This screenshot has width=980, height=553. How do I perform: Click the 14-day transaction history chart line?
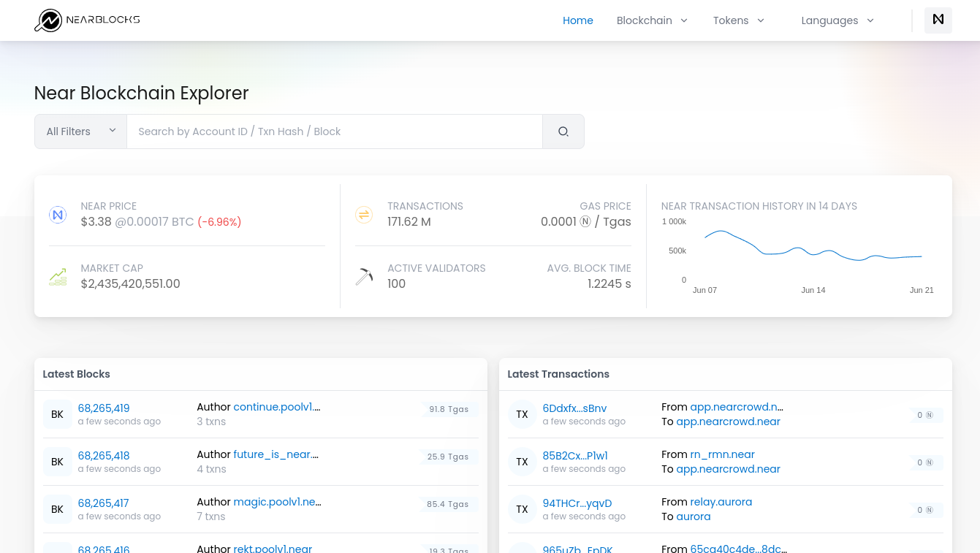point(797,248)
